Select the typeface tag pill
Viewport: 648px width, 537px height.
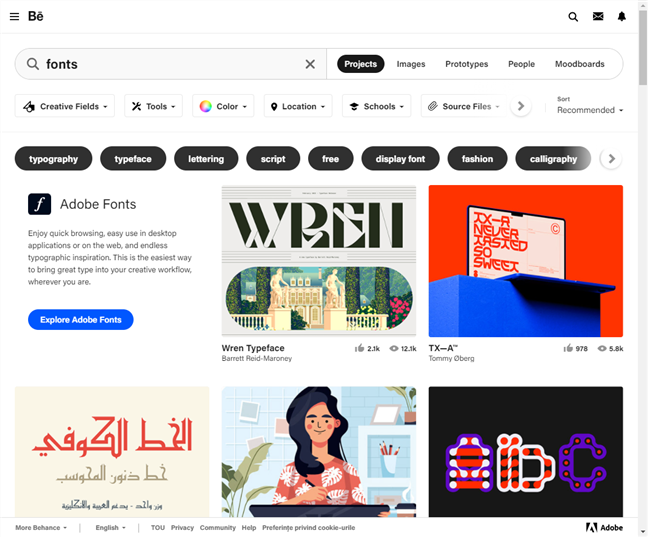click(x=133, y=159)
